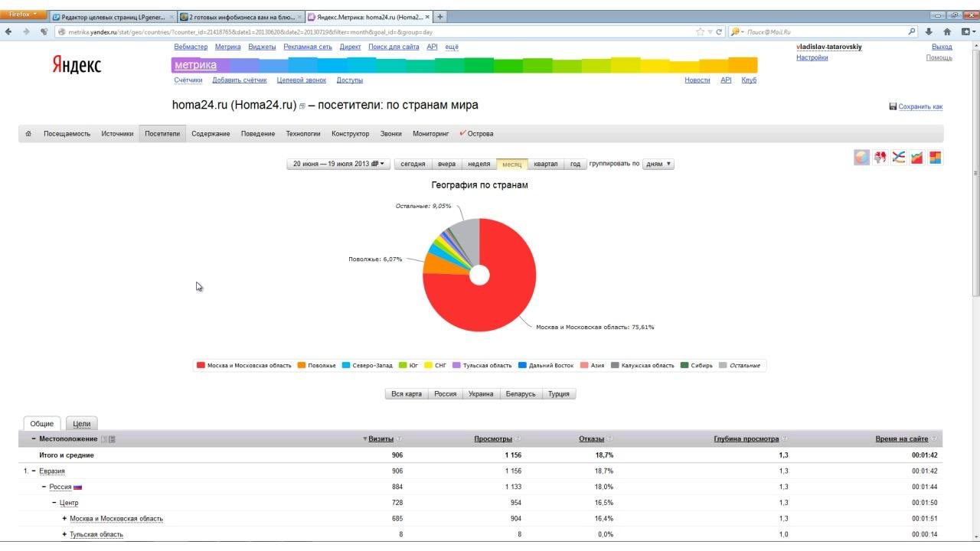
Task: Select the line chart view icon
Action: coord(899,158)
